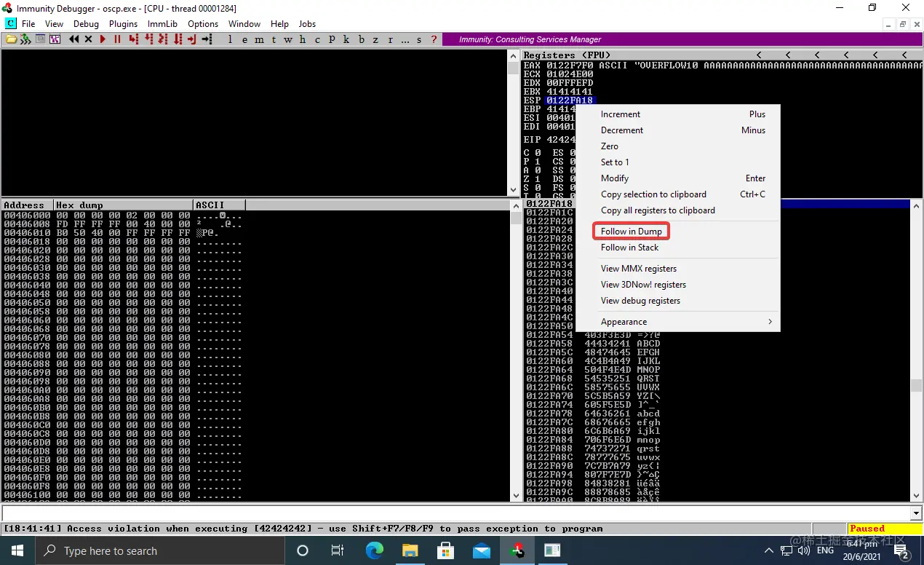Open Handles window with 'h' button
The image size is (924, 565).
[303, 39]
